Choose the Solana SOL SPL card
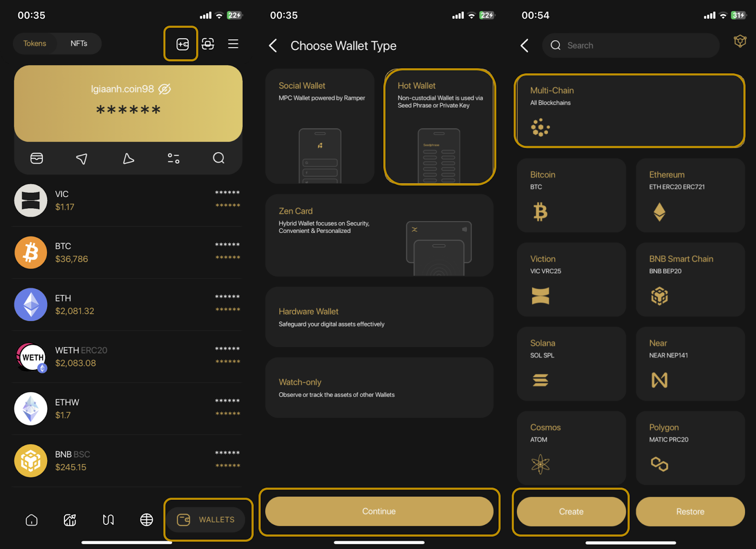Viewport: 756px width, 549px height. (x=571, y=364)
